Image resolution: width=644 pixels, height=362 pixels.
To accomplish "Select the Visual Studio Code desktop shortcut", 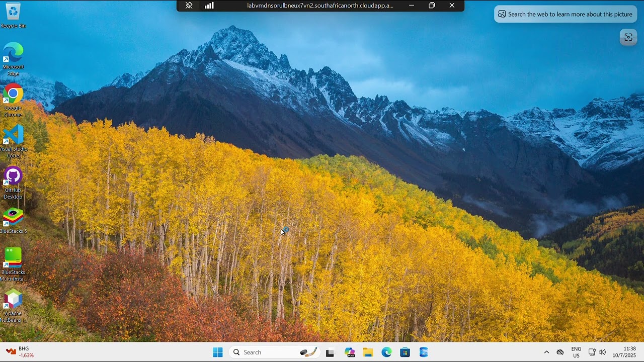I will coord(13,142).
